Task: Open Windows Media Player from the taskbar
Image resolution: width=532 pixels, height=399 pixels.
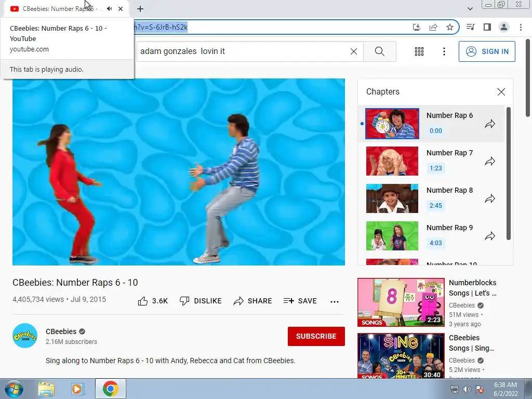Action: 77,389
